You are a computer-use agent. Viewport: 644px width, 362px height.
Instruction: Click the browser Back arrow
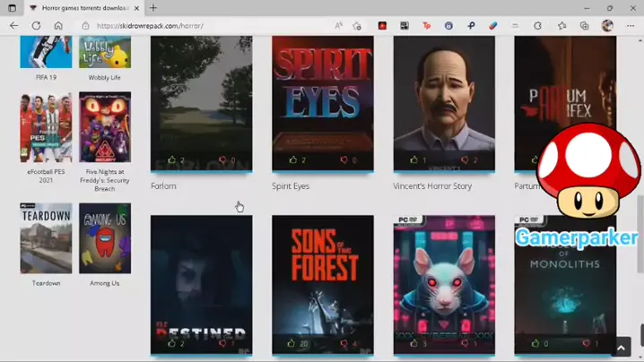[13, 26]
